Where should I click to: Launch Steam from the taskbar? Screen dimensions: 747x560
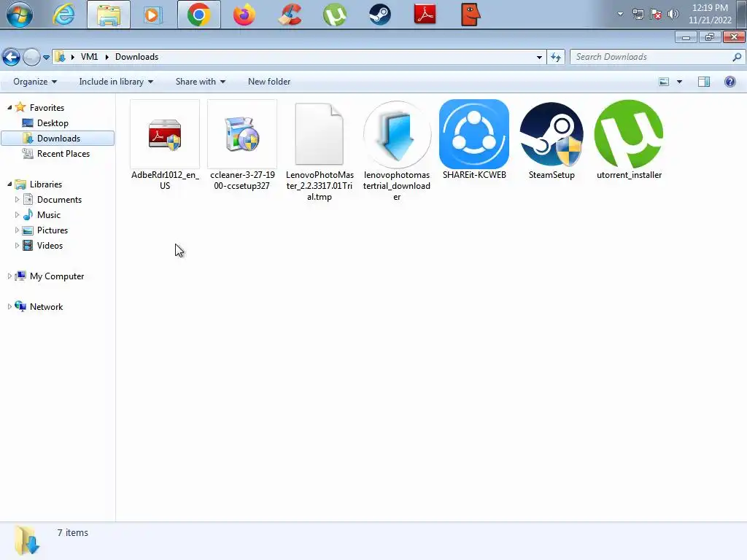380,15
